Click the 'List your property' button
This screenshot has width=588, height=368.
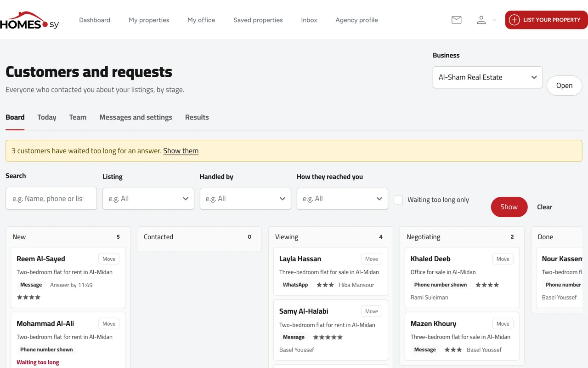pos(546,20)
